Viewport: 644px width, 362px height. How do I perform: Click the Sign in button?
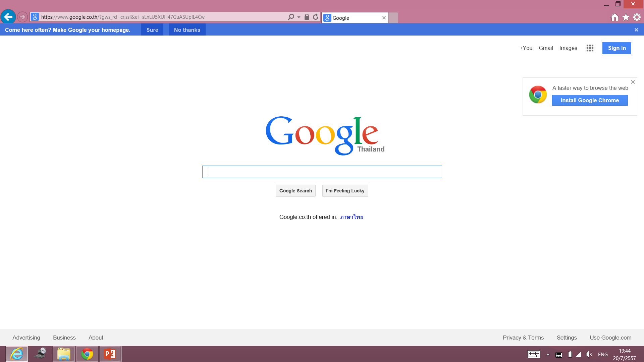pyautogui.click(x=616, y=48)
